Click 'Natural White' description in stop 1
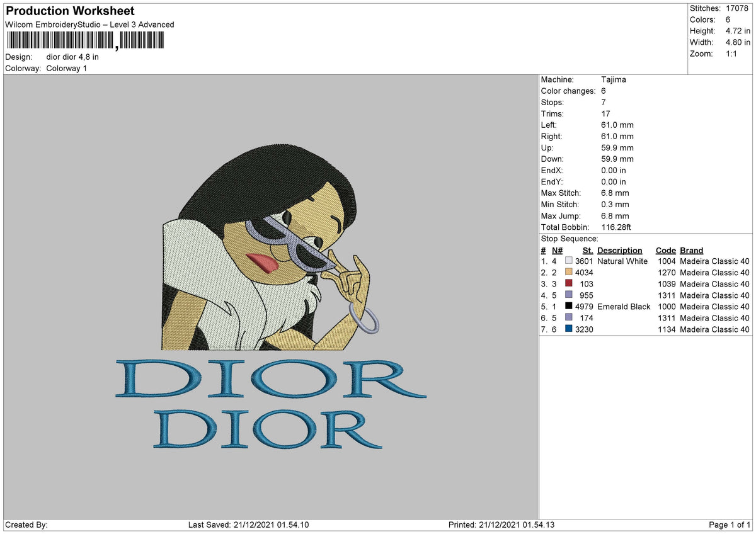Image resolution: width=756 pixels, height=534 pixels. tap(622, 261)
